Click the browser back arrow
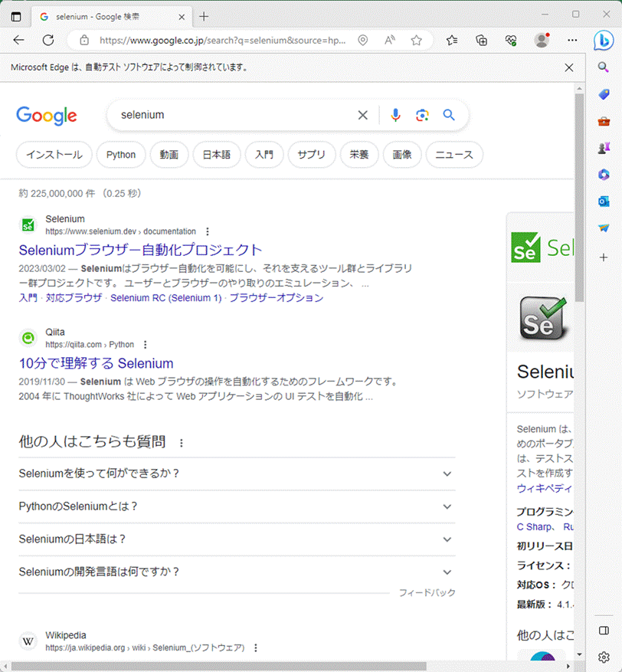622x672 pixels. pyautogui.click(x=18, y=41)
